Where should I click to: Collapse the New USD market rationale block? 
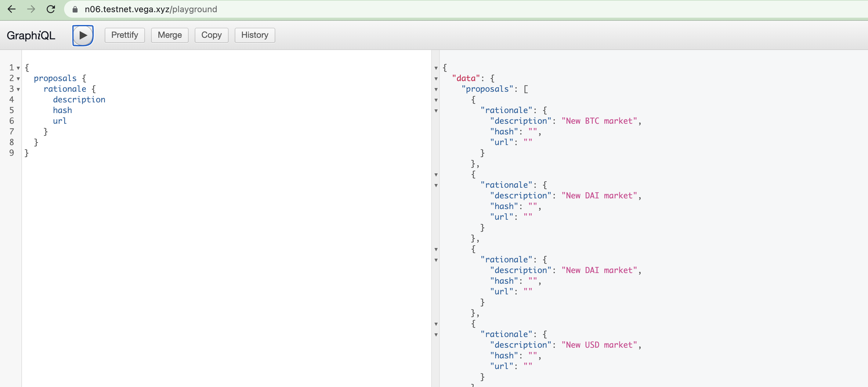pyautogui.click(x=436, y=335)
